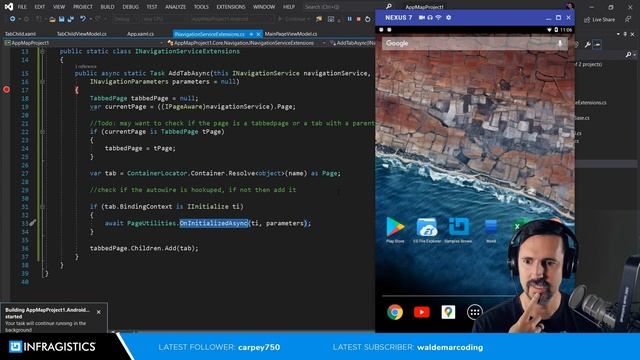Open the WINDOW menu
640x360 pixels.
click(x=264, y=7)
